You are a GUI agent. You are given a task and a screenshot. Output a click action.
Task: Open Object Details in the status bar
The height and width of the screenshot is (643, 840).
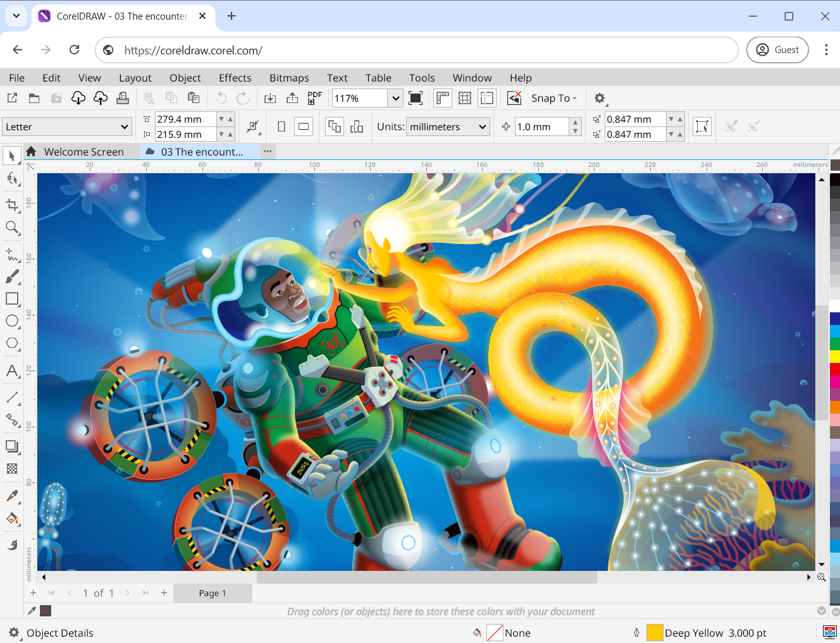pos(60,633)
